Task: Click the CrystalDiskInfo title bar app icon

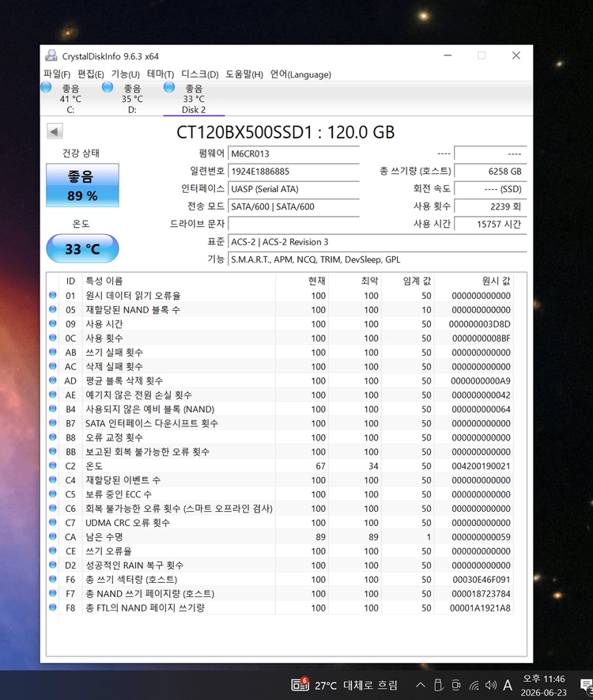Action: pyautogui.click(x=51, y=56)
